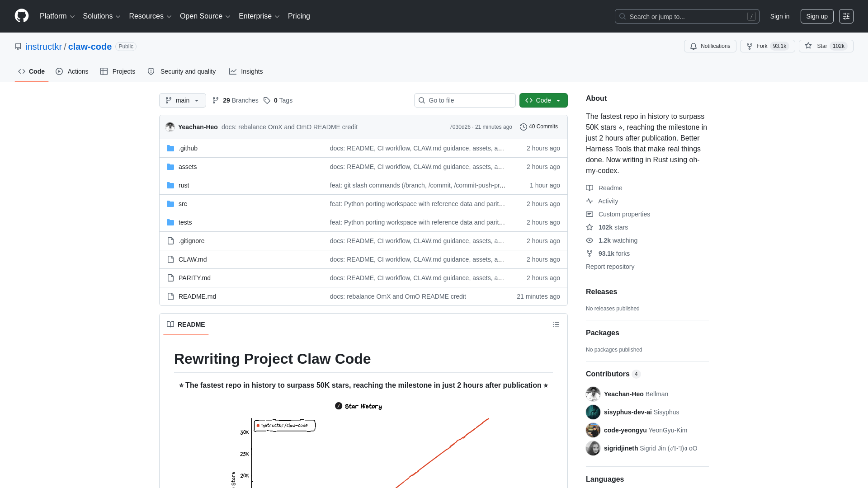Open the appearance settings sliders icon top right
This screenshot has height=488, width=868.
click(x=846, y=16)
